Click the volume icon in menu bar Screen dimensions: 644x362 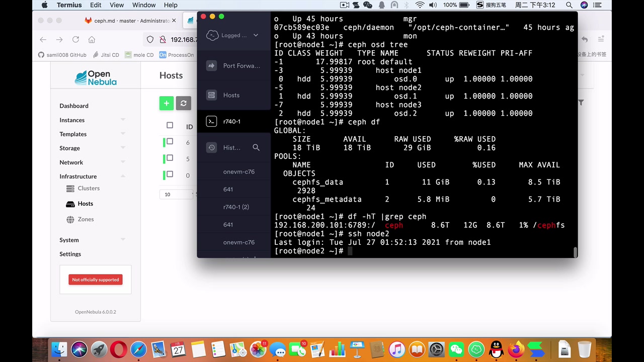pos(433,5)
